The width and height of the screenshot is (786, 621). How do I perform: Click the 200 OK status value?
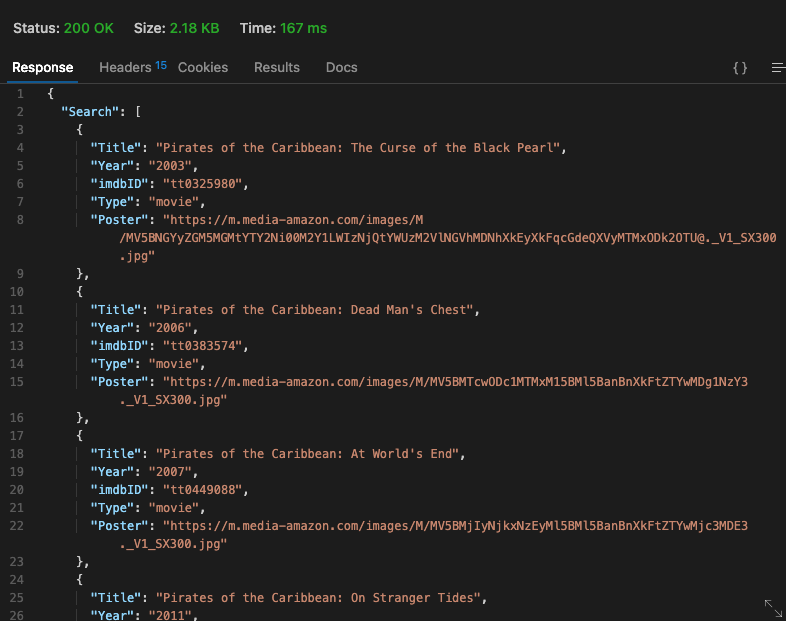point(89,29)
